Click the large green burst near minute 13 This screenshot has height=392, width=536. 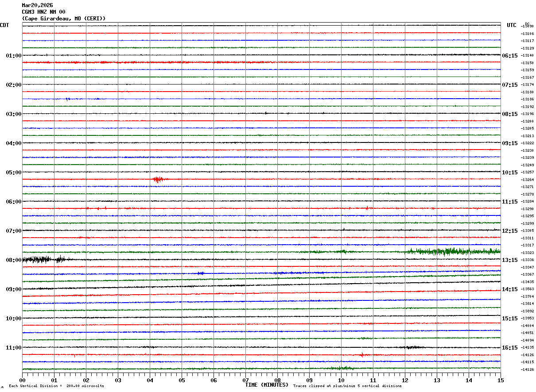tap(443, 252)
